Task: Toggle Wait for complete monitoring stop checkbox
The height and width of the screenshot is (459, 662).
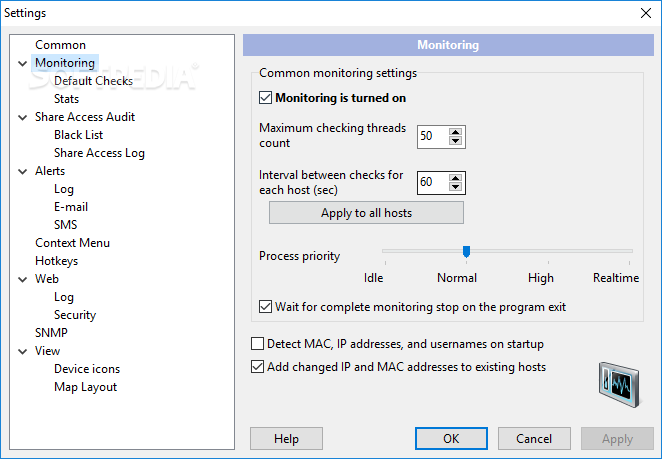Action: (265, 307)
